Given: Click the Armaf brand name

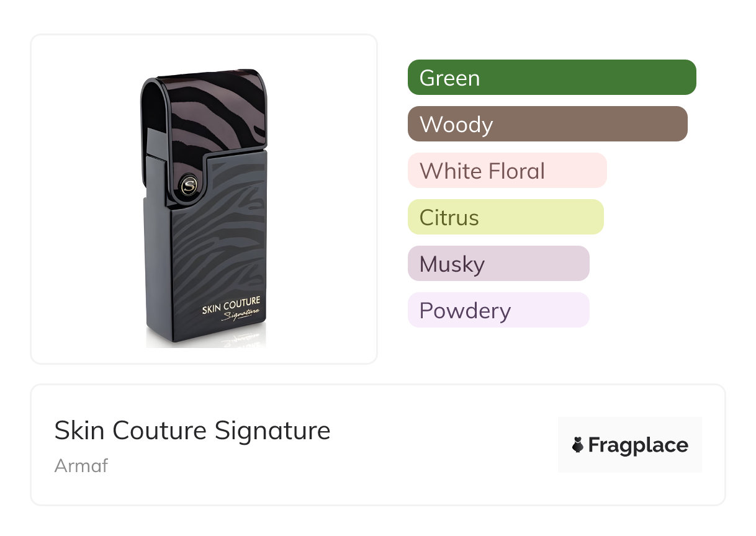Looking at the screenshot, I should click(x=81, y=465).
